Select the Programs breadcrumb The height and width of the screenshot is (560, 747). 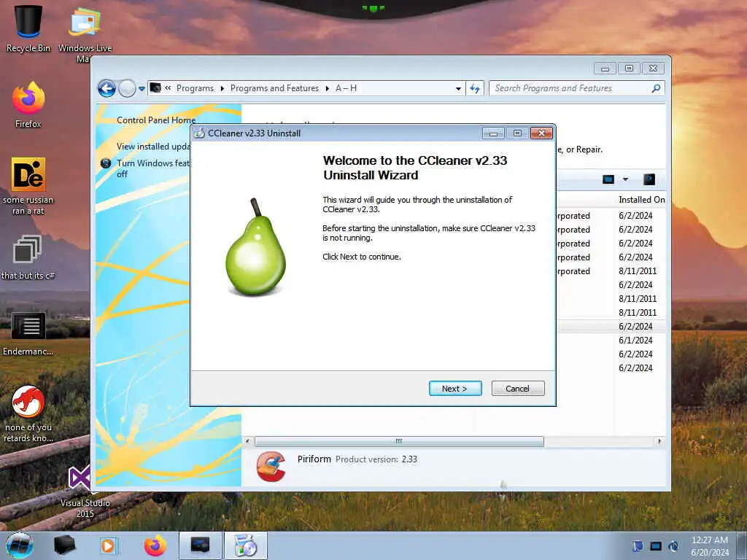coord(195,88)
